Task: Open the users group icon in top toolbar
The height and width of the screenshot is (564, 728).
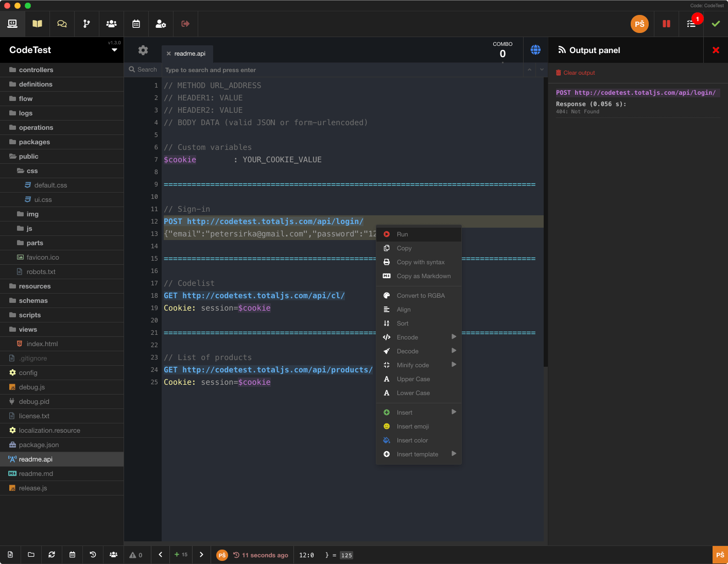Action: 111,24
